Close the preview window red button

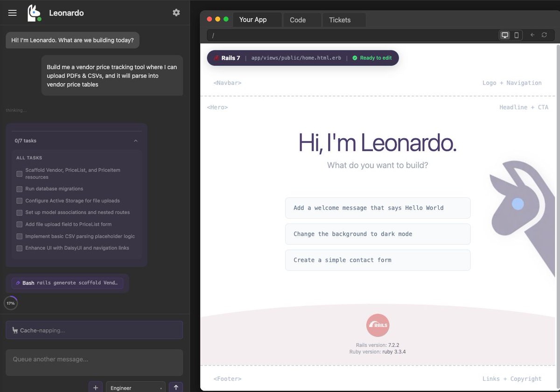(x=210, y=20)
